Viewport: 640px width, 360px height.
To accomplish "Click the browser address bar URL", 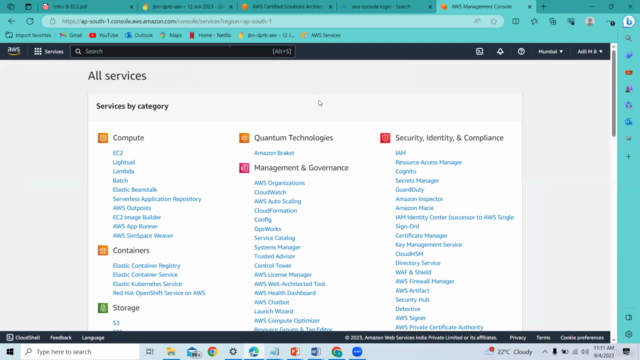I will pos(167,21).
